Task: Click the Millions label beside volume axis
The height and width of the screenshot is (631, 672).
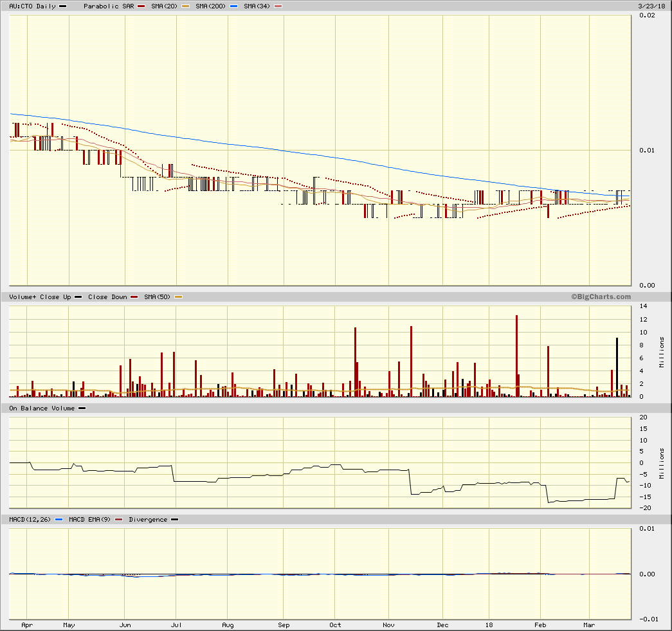Action: pyautogui.click(x=662, y=352)
